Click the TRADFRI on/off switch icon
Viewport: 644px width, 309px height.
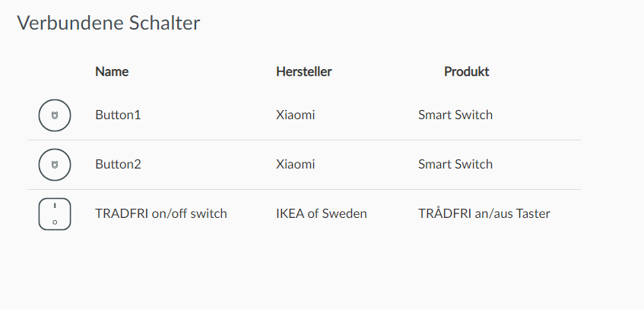[54, 214]
